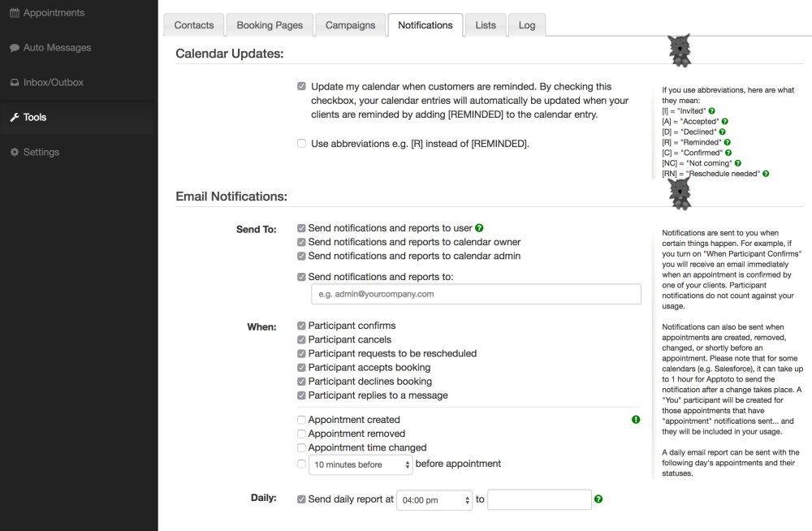Click help icon next to [NC] Not coming

pyautogui.click(x=738, y=163)
